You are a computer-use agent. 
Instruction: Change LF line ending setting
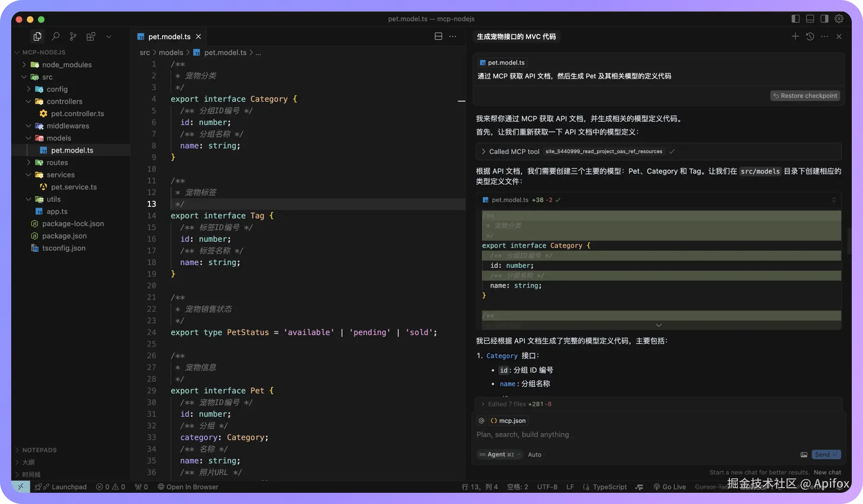[570, 487]
